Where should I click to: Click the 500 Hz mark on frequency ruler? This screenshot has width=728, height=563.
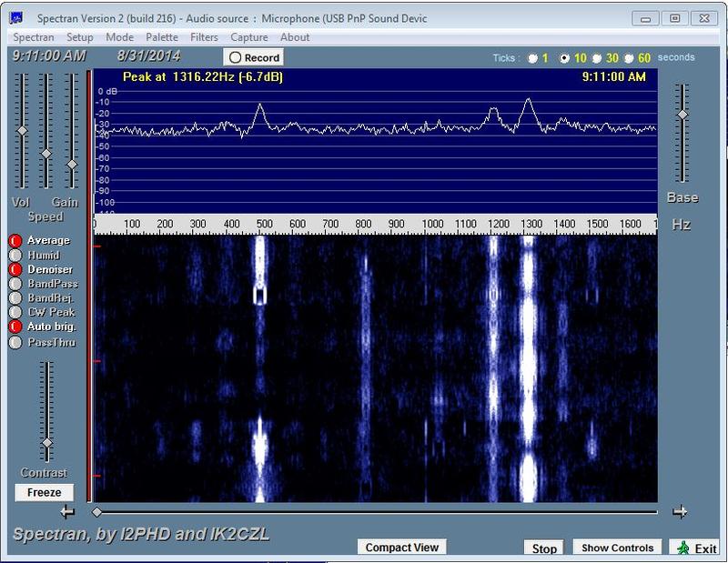coord(264,224)
